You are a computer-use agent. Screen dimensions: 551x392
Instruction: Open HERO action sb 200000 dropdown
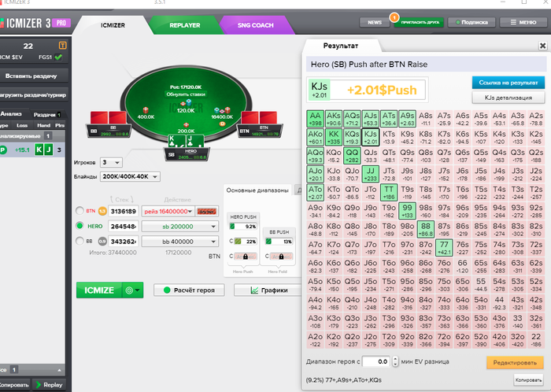tap(180, 227)
